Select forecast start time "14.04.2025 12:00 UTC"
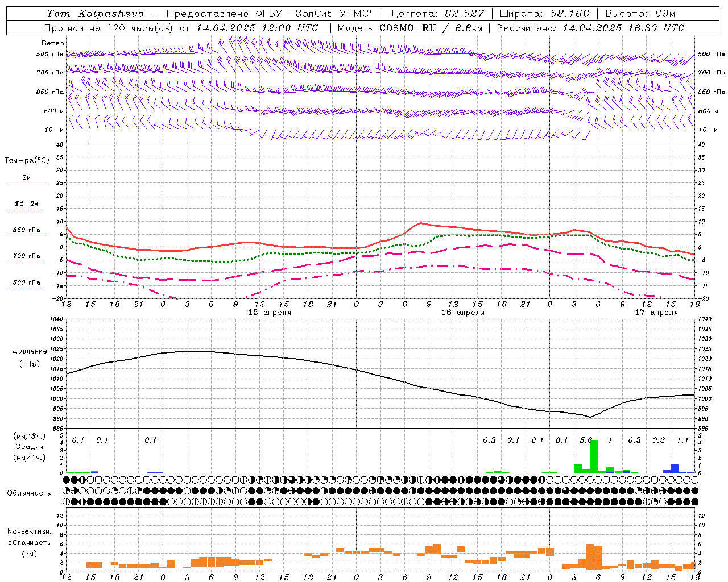The height and width of the screenshot is (582, 728). [x=257, y=28]
